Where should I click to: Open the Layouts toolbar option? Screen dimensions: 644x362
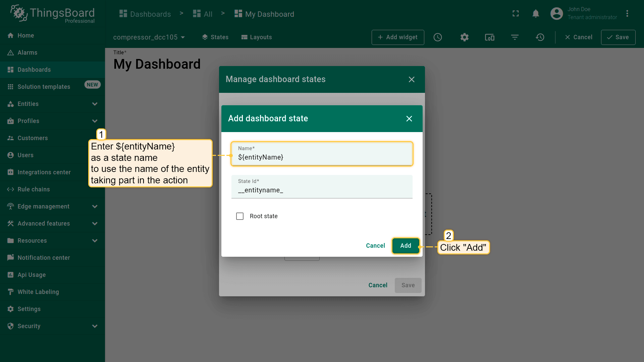click(257, 37)
